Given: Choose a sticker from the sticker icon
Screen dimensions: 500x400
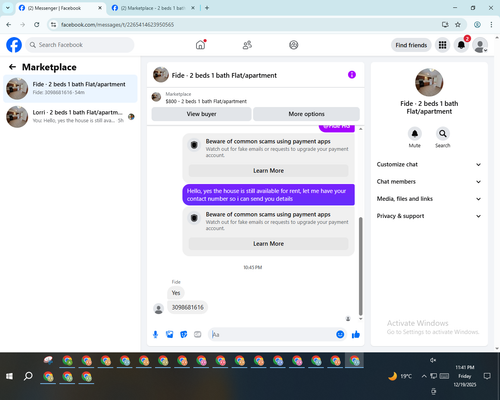Looking at the screenshot, I should [184, 334].
